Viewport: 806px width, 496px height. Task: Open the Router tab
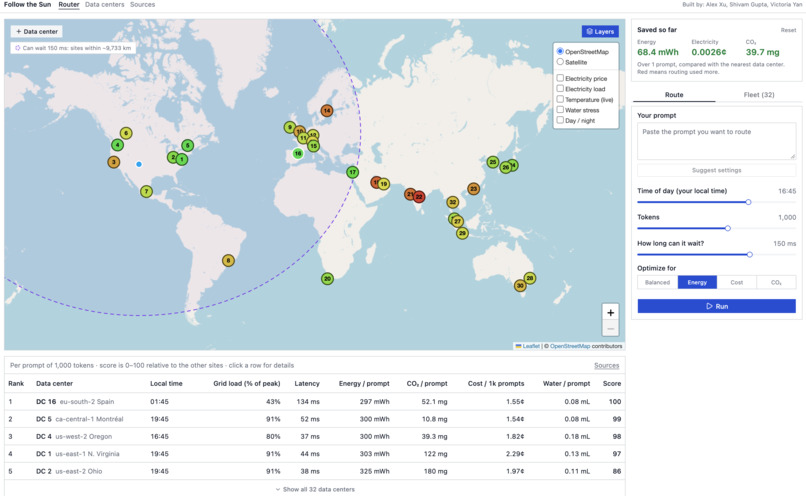pyautogui.click(x=69, y=5)
